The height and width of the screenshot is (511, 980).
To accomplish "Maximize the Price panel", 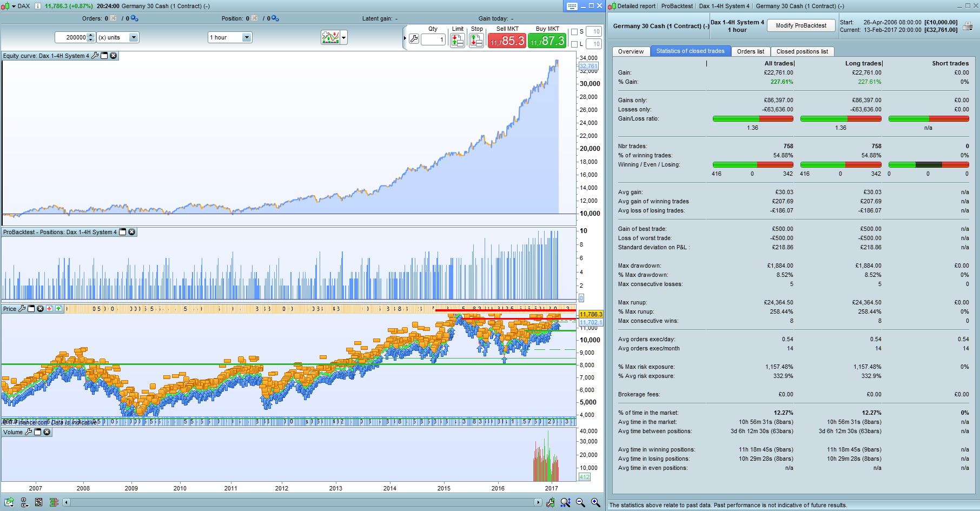I will (31, 308).
